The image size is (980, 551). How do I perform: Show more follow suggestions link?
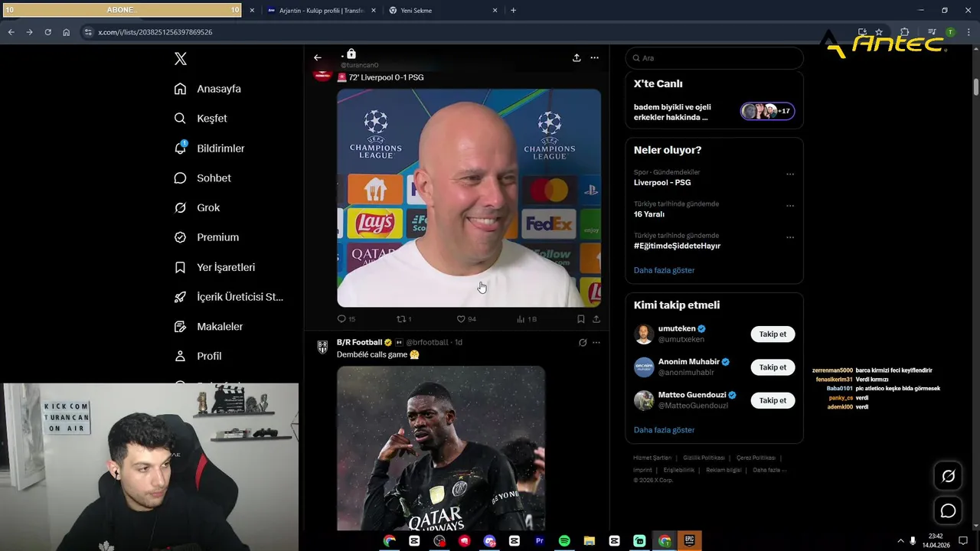[x=664, y=430]
